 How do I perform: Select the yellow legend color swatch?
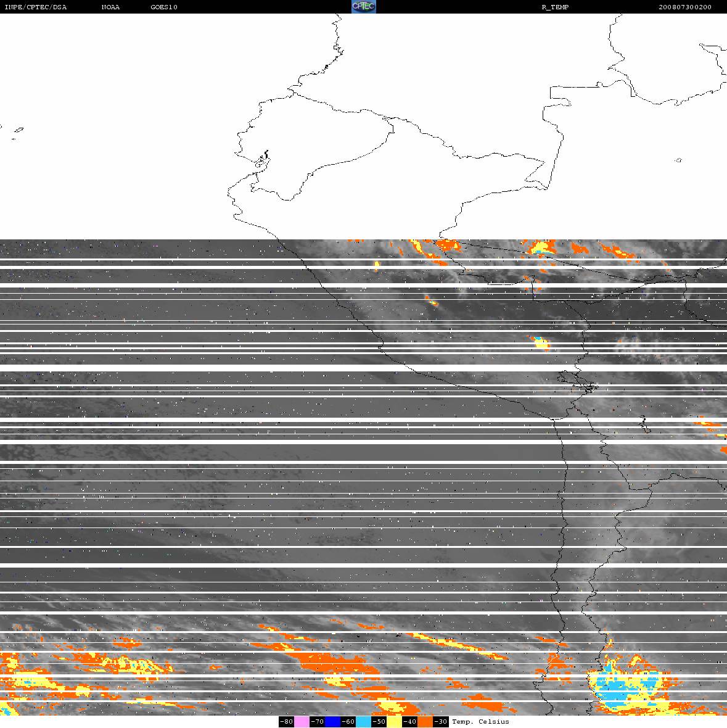[x=395, y=721]
